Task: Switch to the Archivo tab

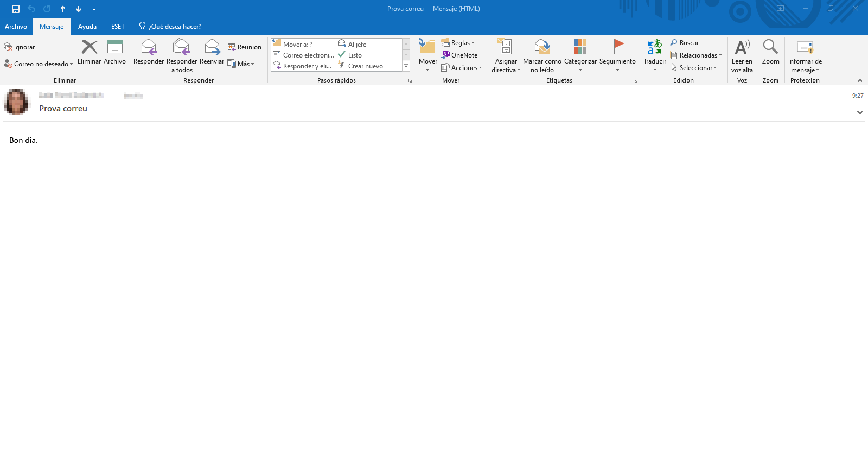Action: click(16, 27)
